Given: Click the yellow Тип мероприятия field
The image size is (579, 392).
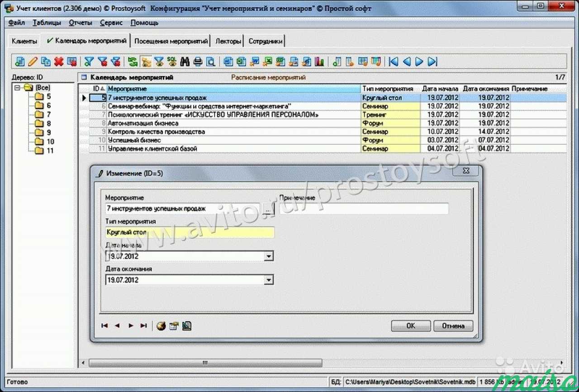Looking at the screenshot, I should (190, 232).
